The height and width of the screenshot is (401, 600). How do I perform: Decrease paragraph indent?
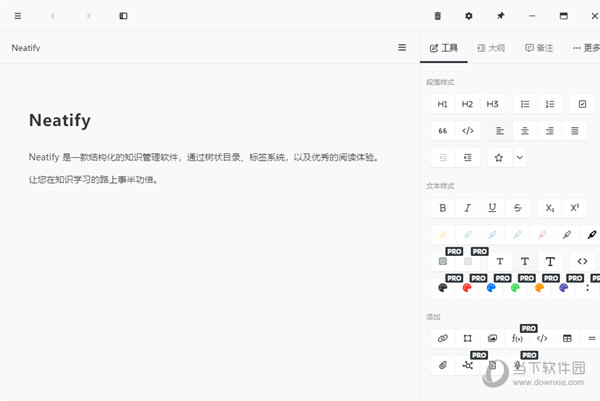click(x=443, y=158)
